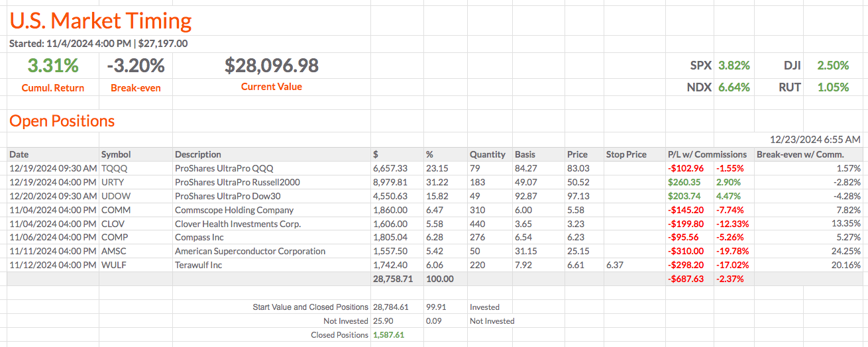868x347 pixels.
Task: Click the UDOW profit value $203.74
Action: click(684, 196)
